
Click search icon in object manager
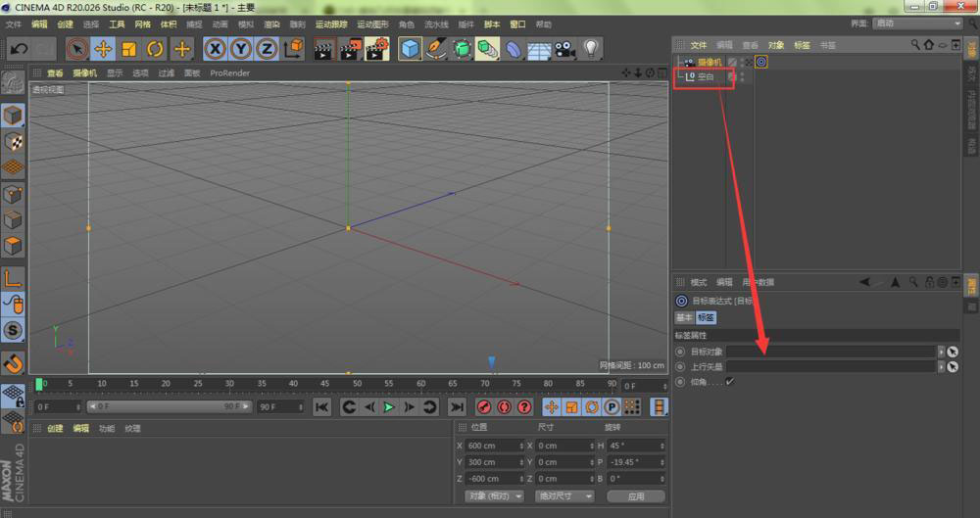(x=915, y=45)
